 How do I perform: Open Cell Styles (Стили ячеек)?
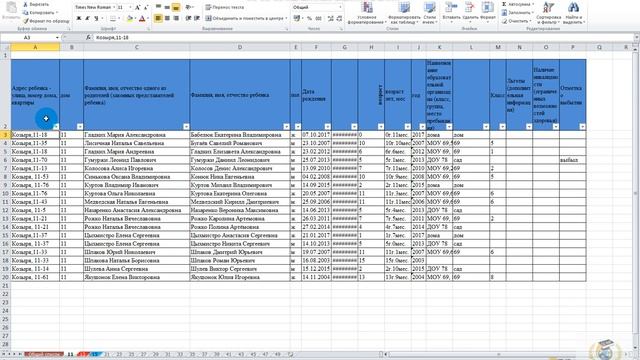pos(429,13)
